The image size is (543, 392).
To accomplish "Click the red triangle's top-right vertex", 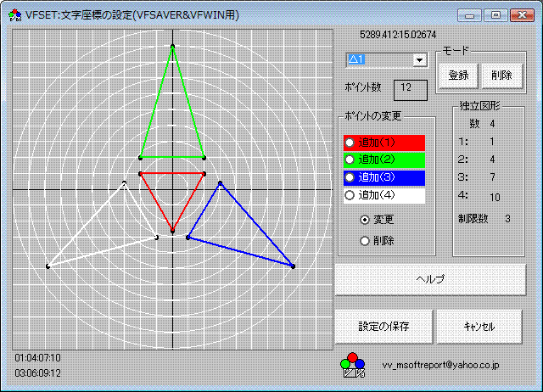I will point(204,174).
